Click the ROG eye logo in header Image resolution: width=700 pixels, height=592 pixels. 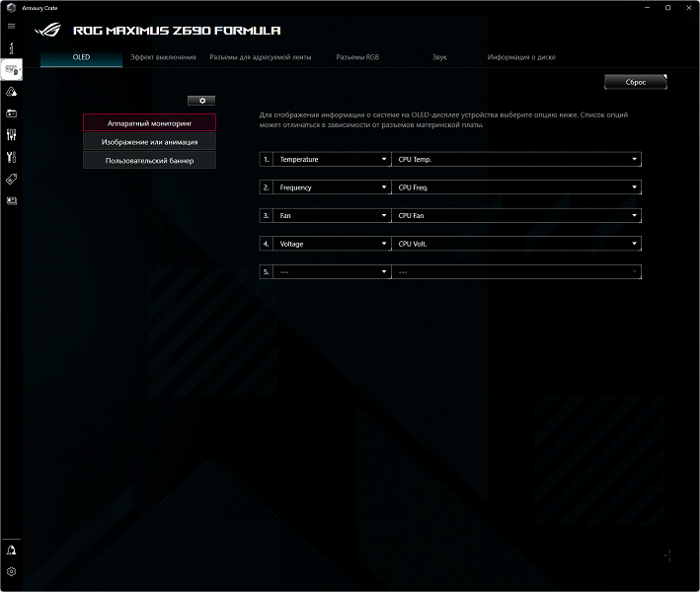pyautogui.click(x=47, y=30)
